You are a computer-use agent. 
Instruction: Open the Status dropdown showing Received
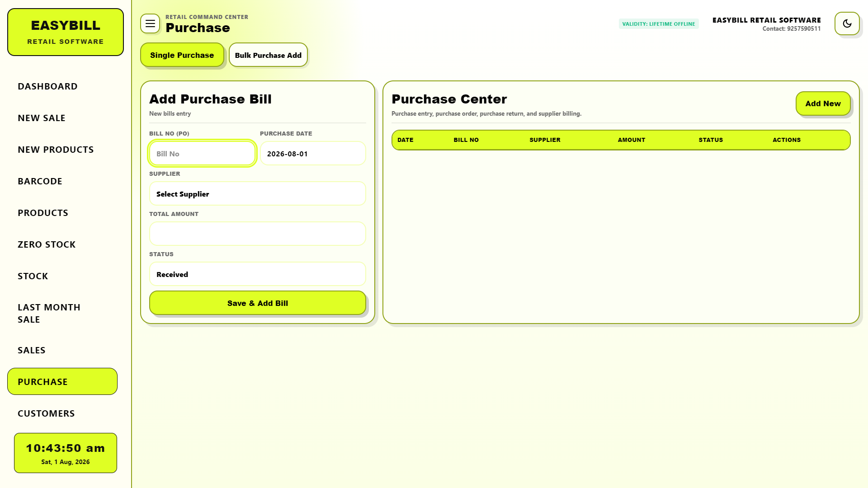point(258,274)
